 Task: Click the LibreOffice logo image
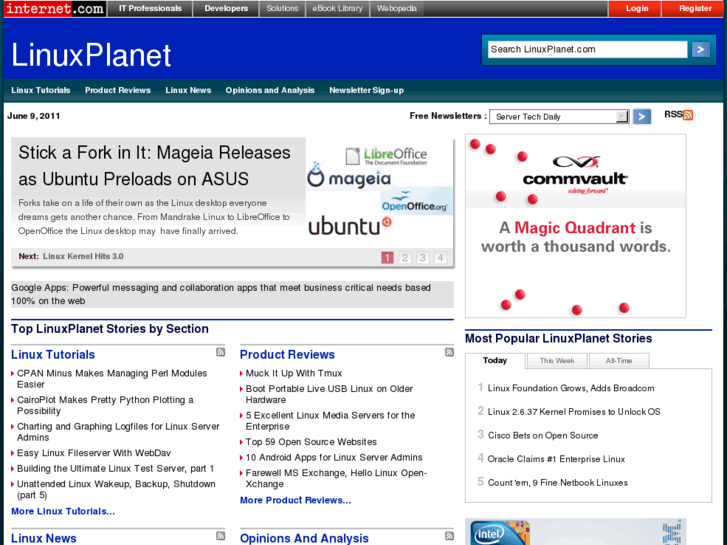coord(386,156)
